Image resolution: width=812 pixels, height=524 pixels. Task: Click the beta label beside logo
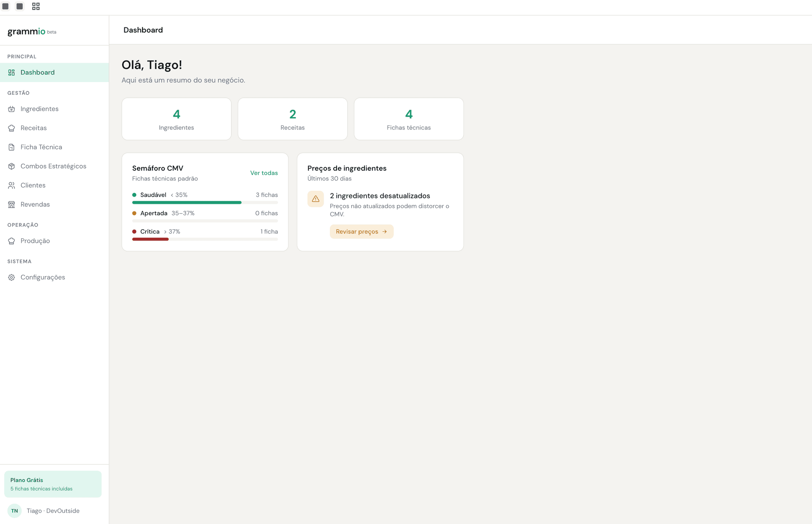52,32
